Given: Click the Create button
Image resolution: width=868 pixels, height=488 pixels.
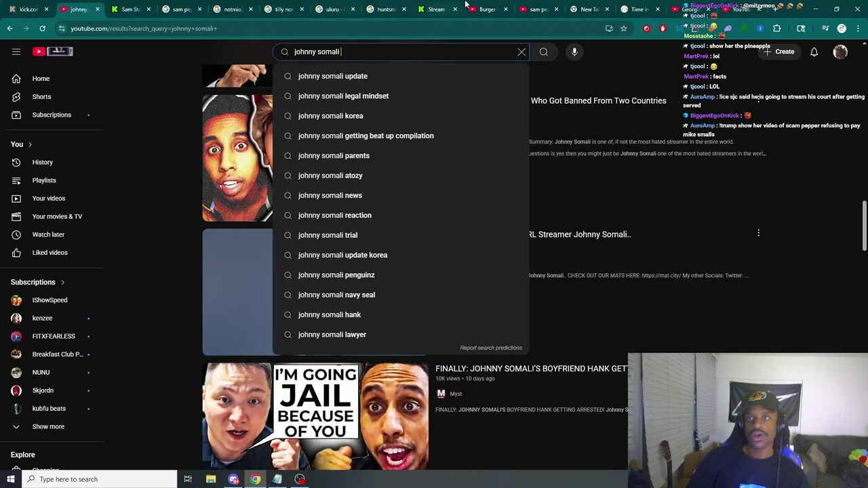Looking at the screenshot, I should coord(778,52).
